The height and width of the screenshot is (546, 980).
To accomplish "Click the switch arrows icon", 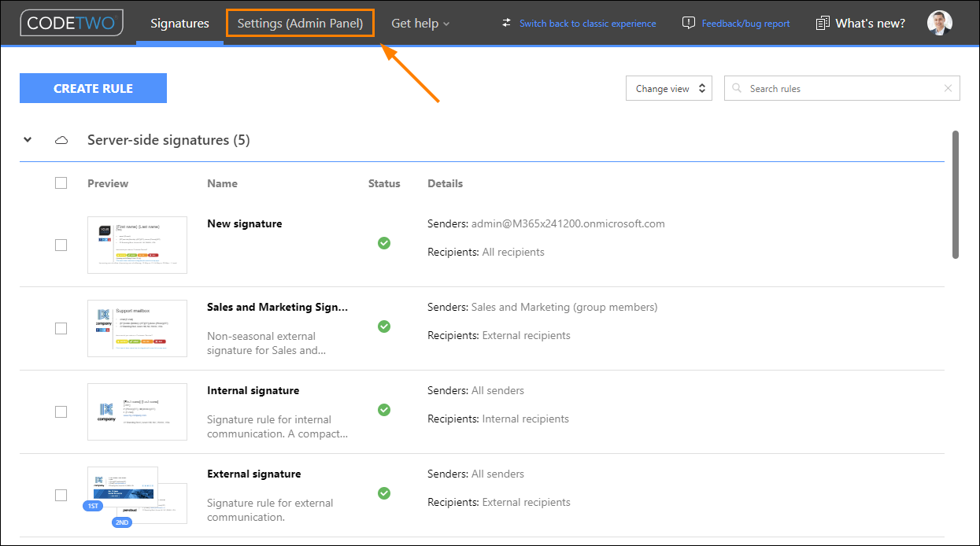I will [506, 23].
